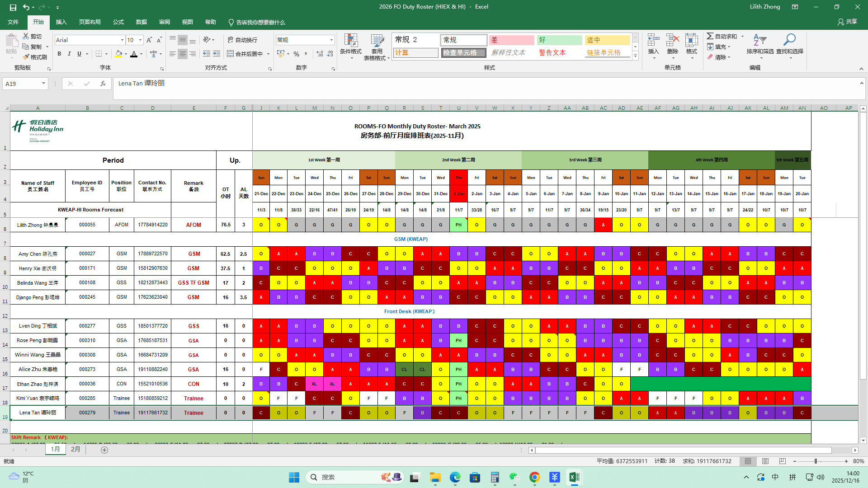Click the add new sheet button
This screenshot has height=488, width=868.
104,450
